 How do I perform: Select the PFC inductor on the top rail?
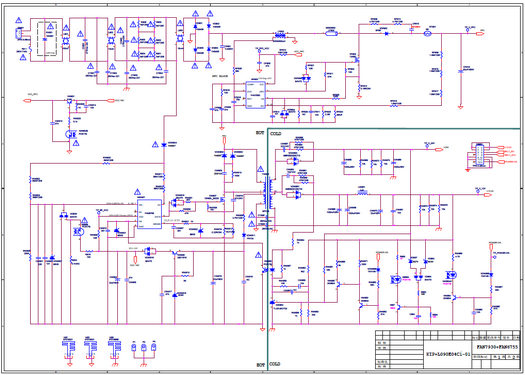[279, 35]
